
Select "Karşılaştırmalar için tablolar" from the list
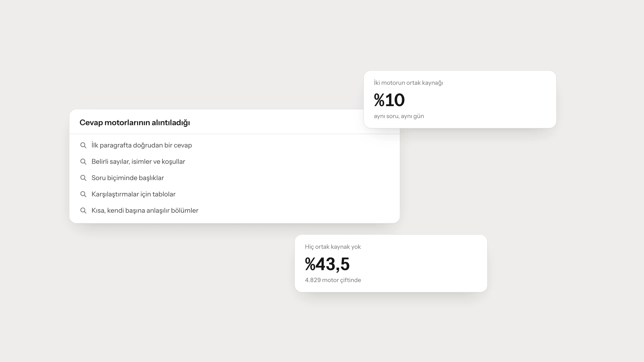(234, 194)
